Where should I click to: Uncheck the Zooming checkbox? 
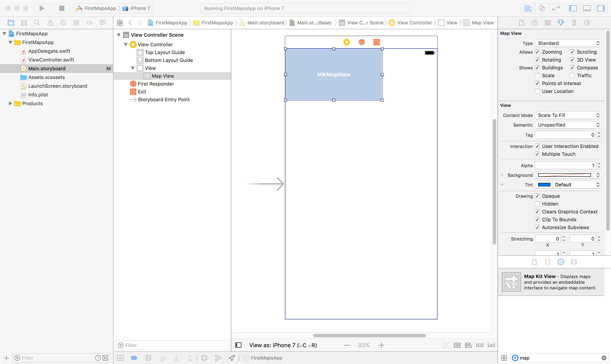coord(537,52)
